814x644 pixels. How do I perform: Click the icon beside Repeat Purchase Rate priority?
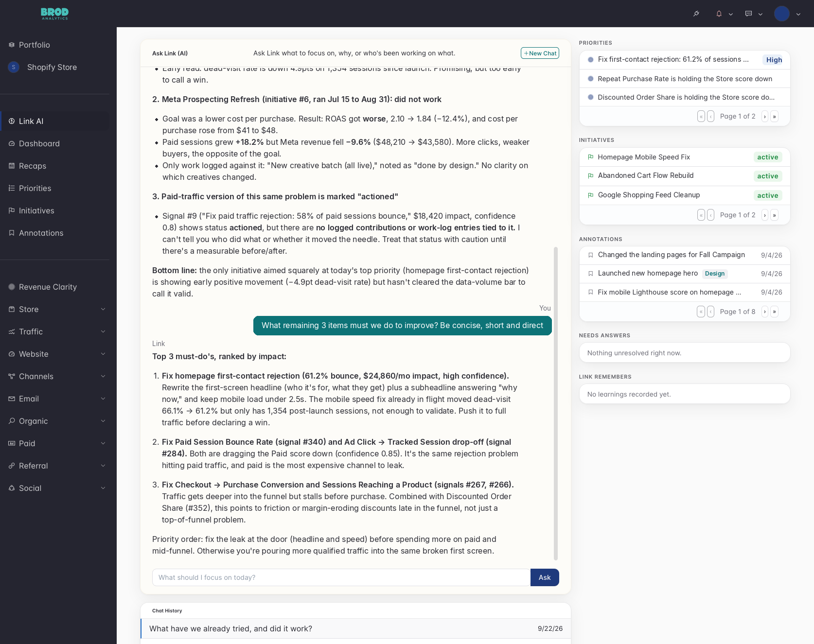click(x=591, y=79)
